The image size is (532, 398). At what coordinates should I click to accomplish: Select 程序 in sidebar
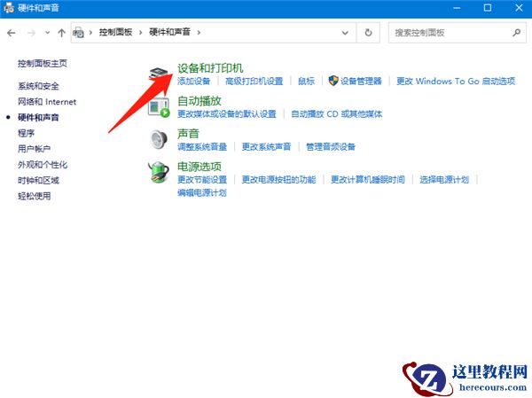(x=26, y=133)
